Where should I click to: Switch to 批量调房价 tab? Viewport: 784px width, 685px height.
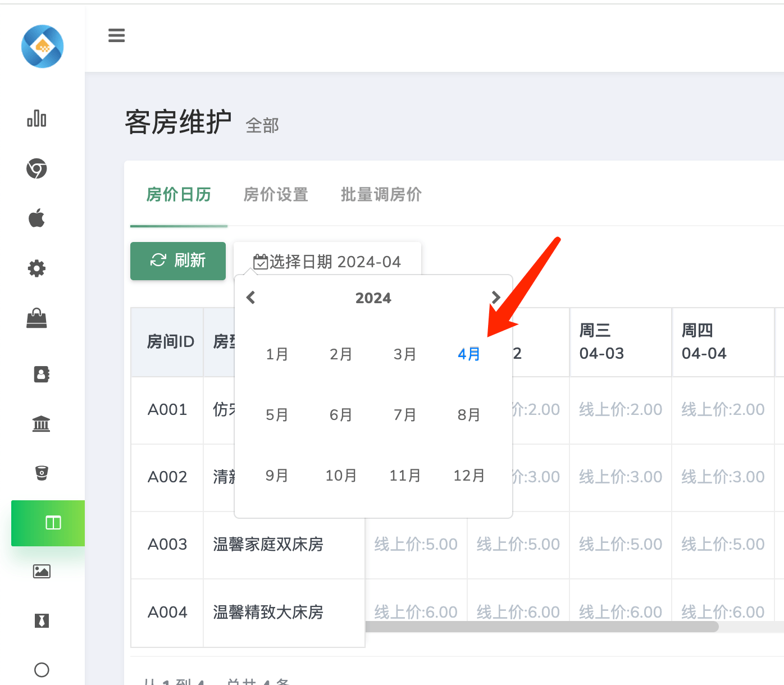(381, 195)
